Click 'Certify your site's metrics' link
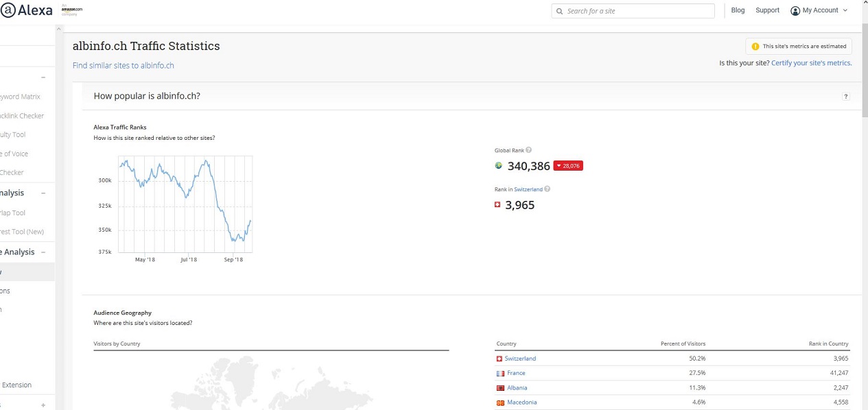The width and height of the screenshot is (868, 410). coord(811,63)
